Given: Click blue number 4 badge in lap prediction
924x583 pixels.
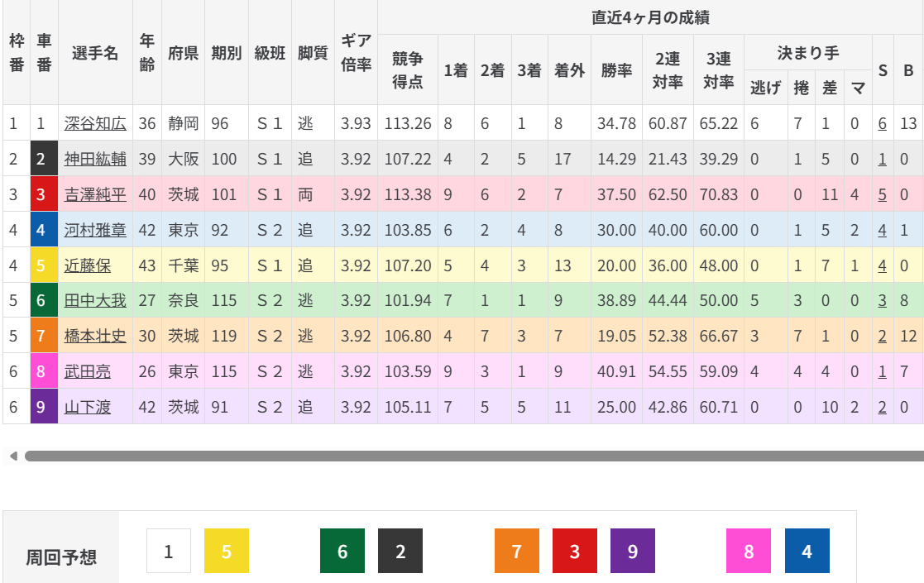Looking at the screenshot, I should tap(807, 551).
